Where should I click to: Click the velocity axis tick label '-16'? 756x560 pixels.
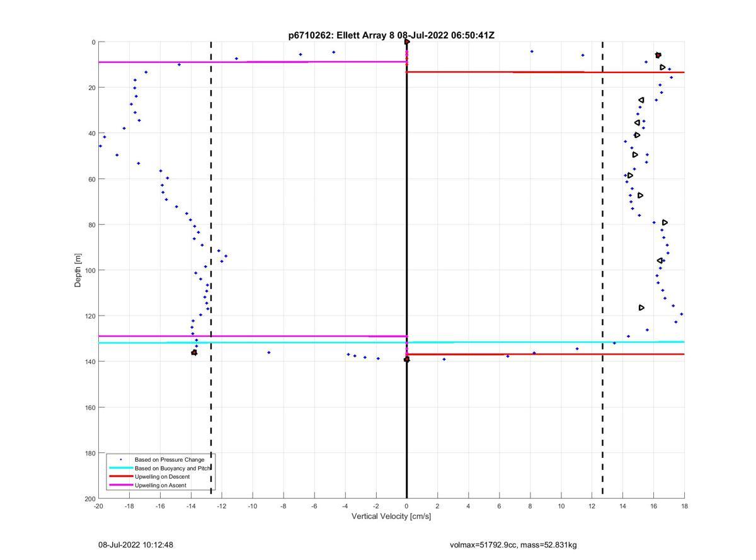point(160,506)
